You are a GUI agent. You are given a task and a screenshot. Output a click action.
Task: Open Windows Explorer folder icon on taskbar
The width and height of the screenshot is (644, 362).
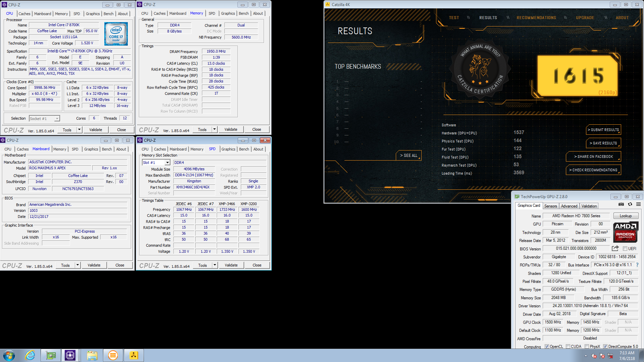(92, 355)
